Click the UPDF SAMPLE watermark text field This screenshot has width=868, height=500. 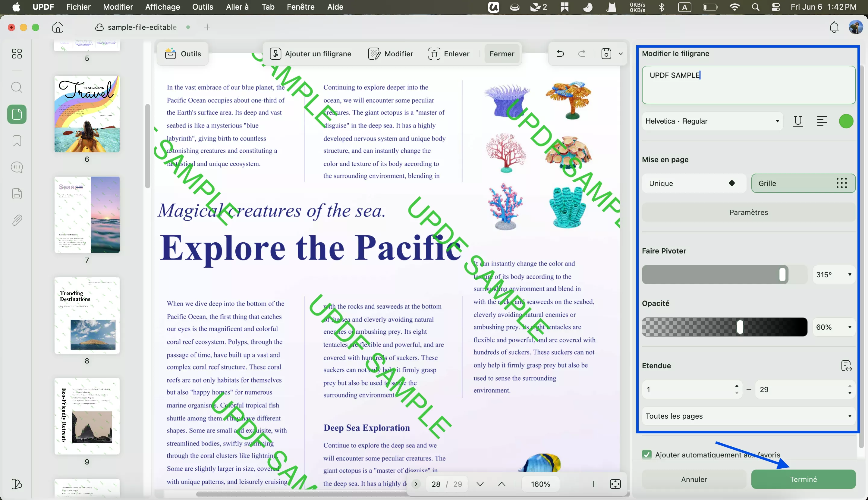click(749, 85)
